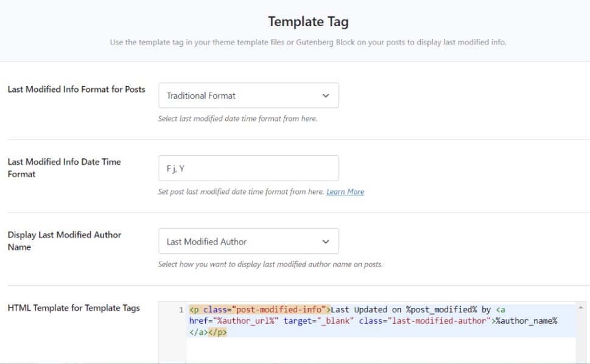Click the Template Tag section heading
Screen dimensions: 590x364
[x=308, y=22]
